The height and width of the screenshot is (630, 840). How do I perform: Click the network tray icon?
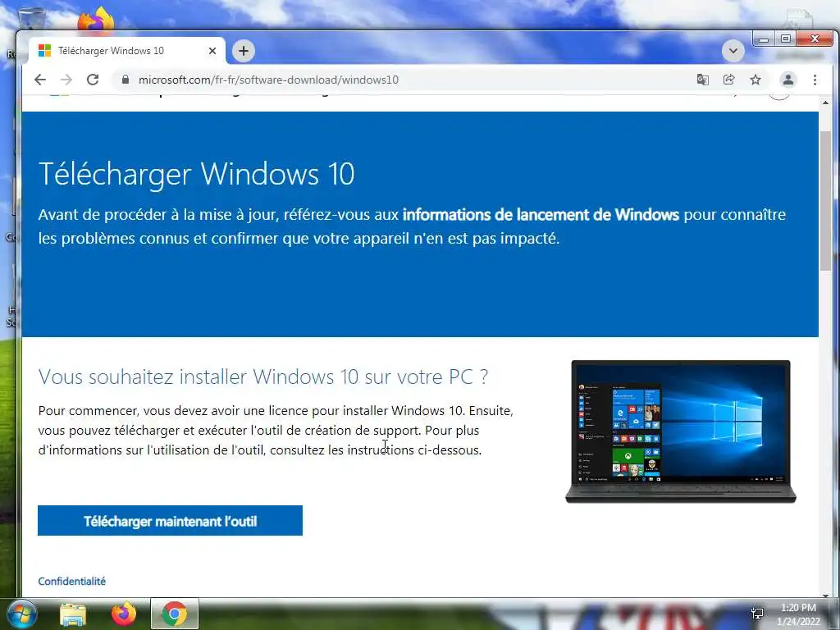click(757, 614)
